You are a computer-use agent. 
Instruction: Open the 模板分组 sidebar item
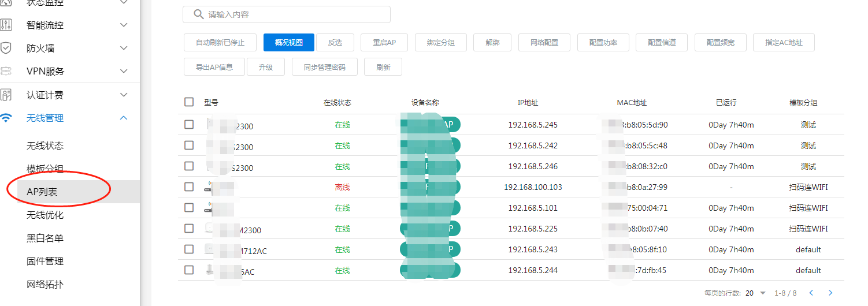[x=45, y=169]
